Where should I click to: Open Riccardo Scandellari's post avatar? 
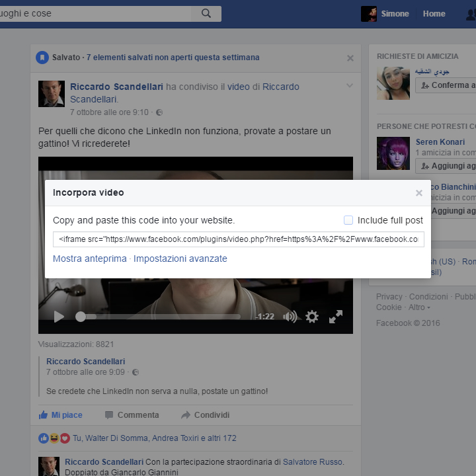[x=52, y=94]
